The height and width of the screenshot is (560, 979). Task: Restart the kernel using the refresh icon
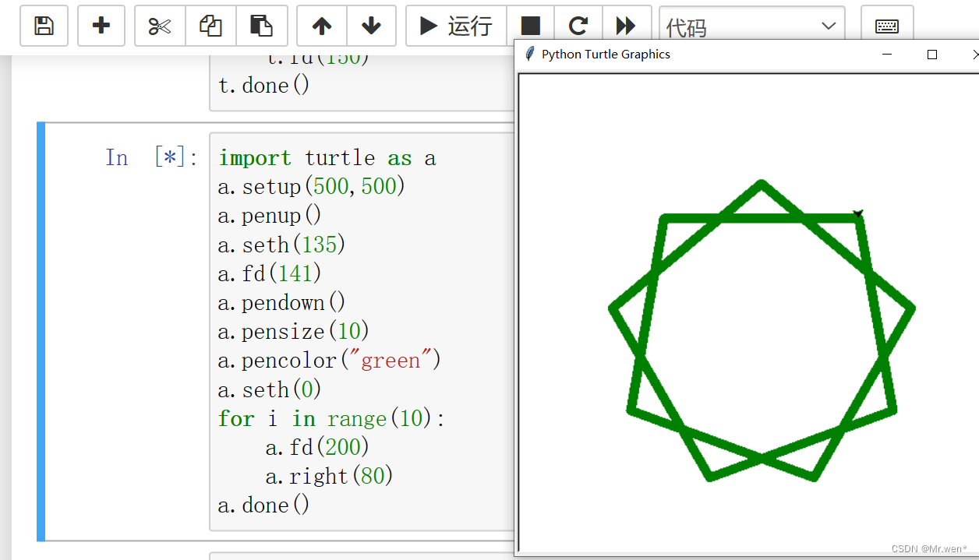(578, 26)
